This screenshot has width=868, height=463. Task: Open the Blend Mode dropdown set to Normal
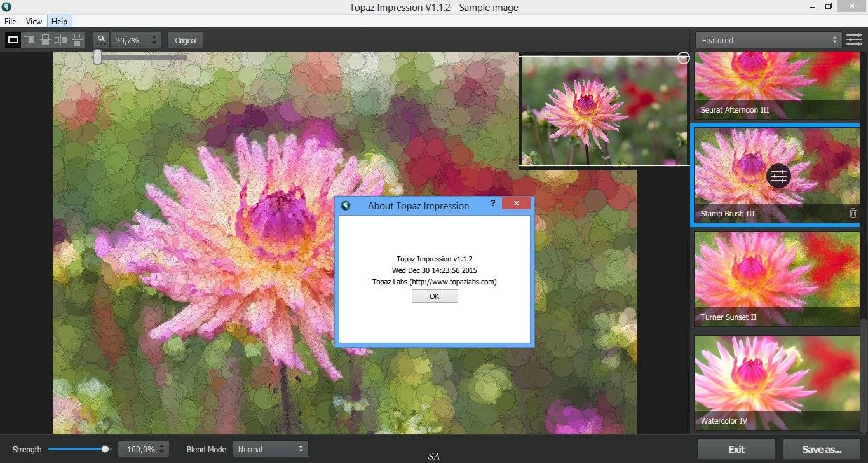click(x=271, y=449)
